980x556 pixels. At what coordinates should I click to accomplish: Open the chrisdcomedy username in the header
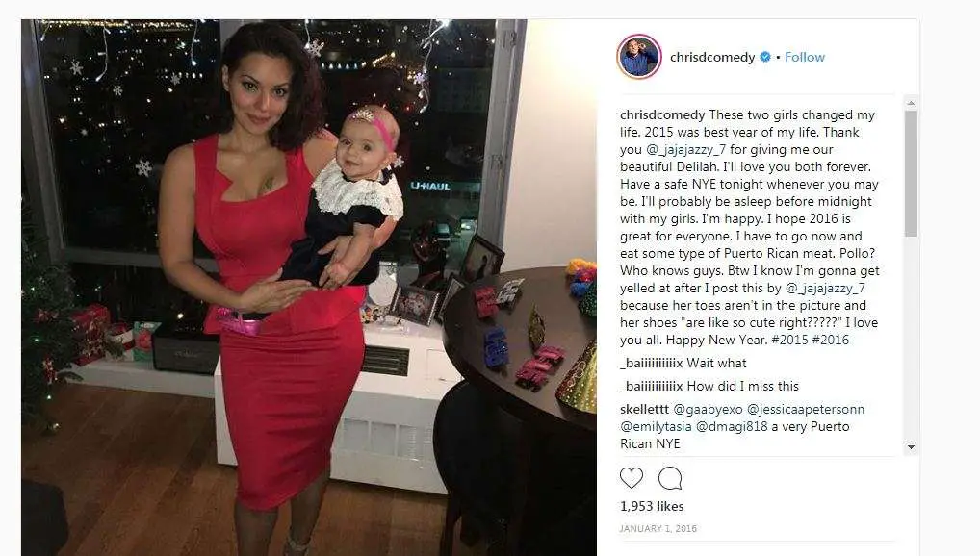tap(711, 57)
